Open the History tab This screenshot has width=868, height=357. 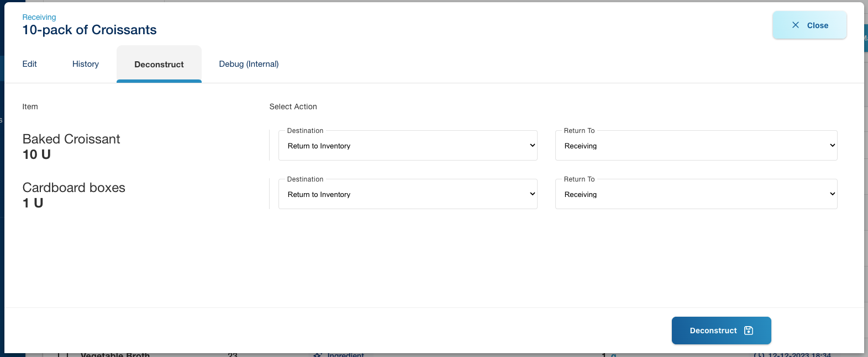[86, 64]
